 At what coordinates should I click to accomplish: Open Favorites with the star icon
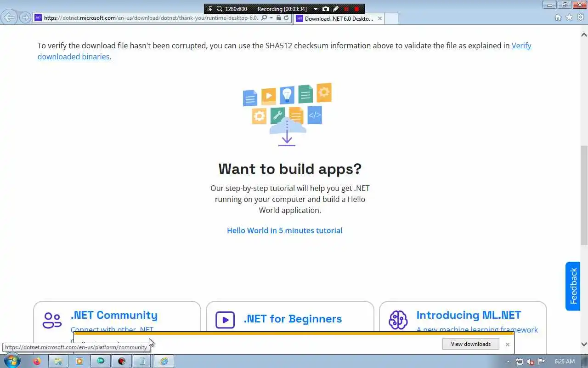point(569,17)
